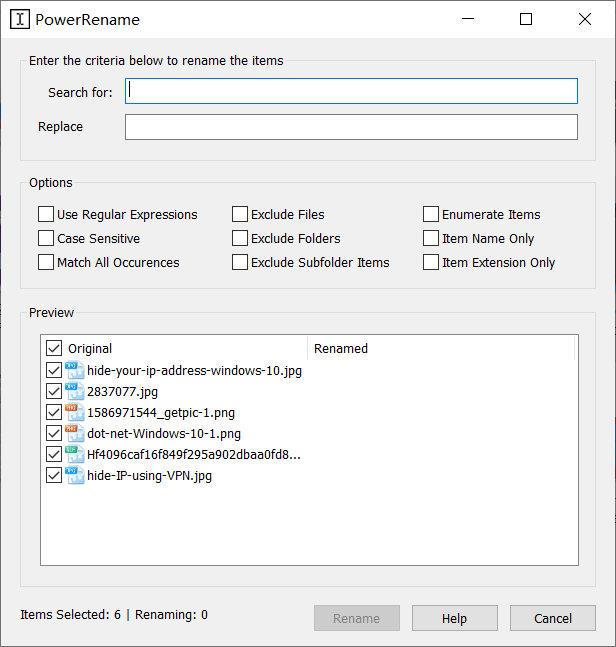
Task: Select the row 1586971544_getpic-1.png
Action: (x=161, y=413)
